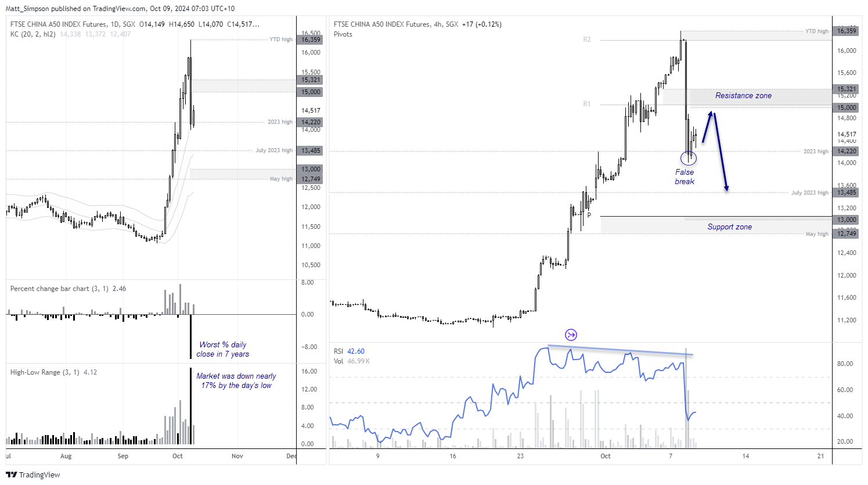The width and height of the screenshot is (868, 485).
Task: Click the Vol 46.99K label
Action: [352, 361]
